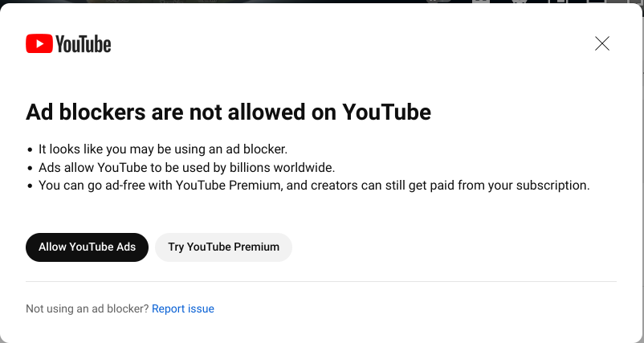Screen dimensions: 644x343
Task: Click "ad blocker" in the first bullet line
Action: (x=259, y=149)
